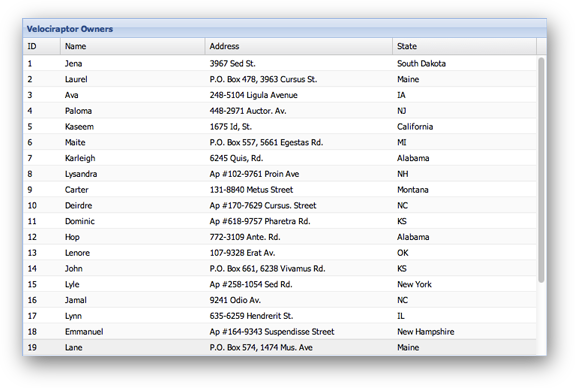Click the Address column header
This screenshot has width=575, height=388.
(299, 46)
